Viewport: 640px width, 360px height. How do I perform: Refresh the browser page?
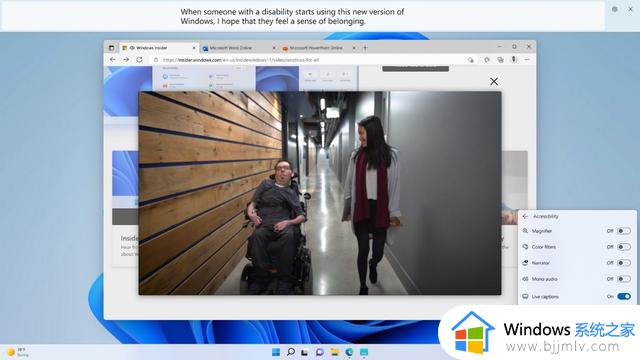(140, 60)
